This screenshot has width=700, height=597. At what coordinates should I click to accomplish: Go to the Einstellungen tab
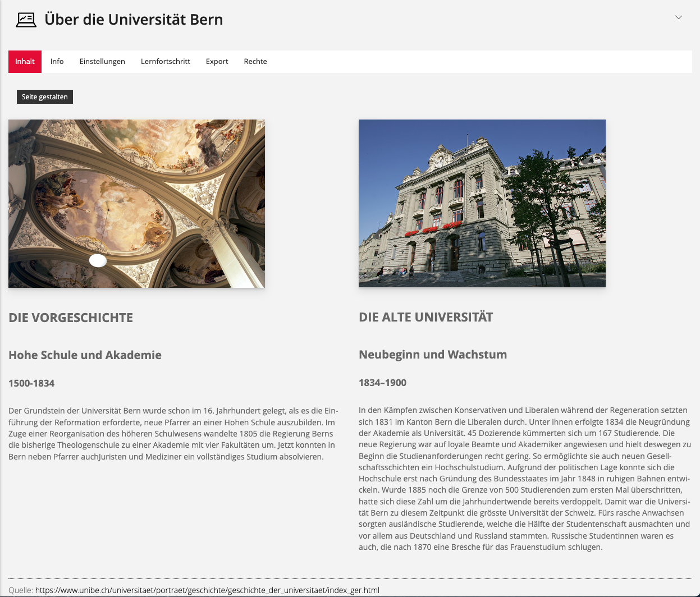click(102, 62)
